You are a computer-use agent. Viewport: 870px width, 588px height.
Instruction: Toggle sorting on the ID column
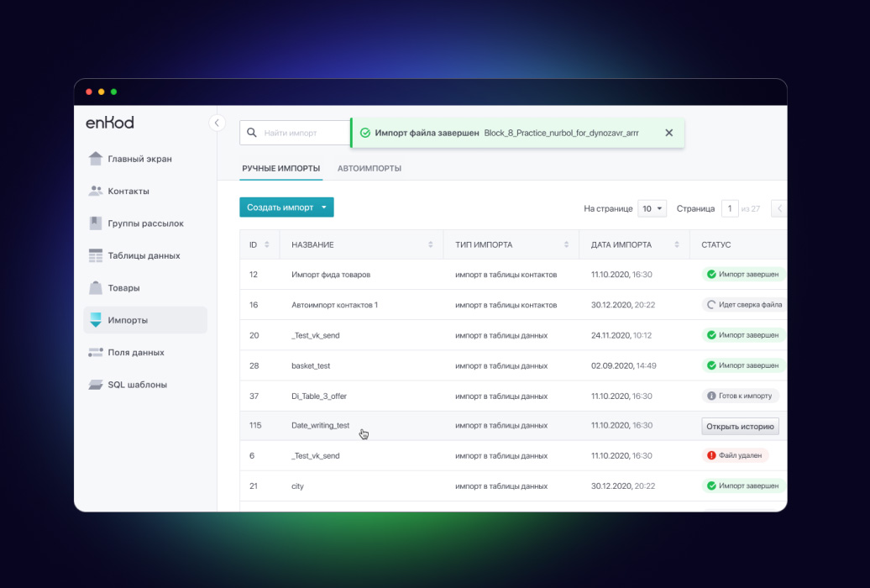[269, 244]
